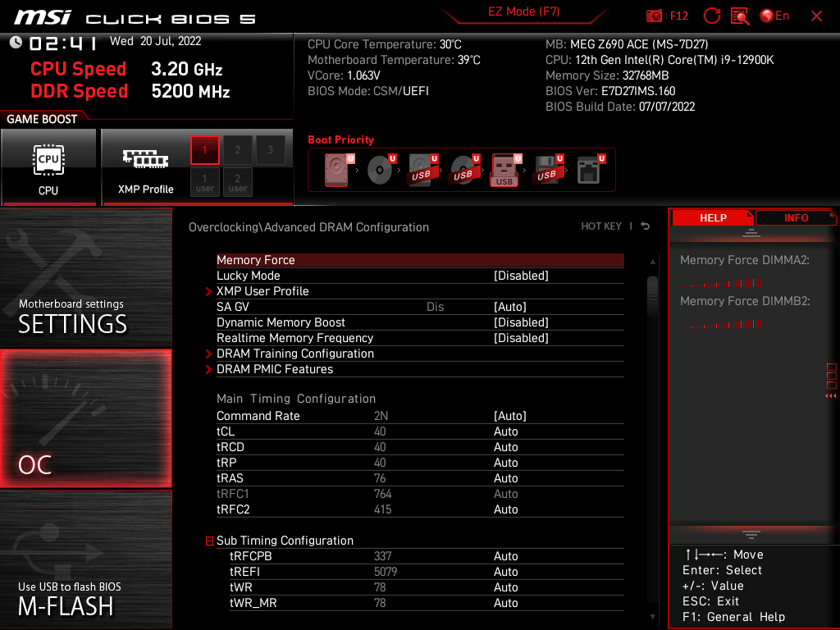Click the settings list scrollbar thumb
The width and height of the screenshot is (840, 630).
(652, 295)
